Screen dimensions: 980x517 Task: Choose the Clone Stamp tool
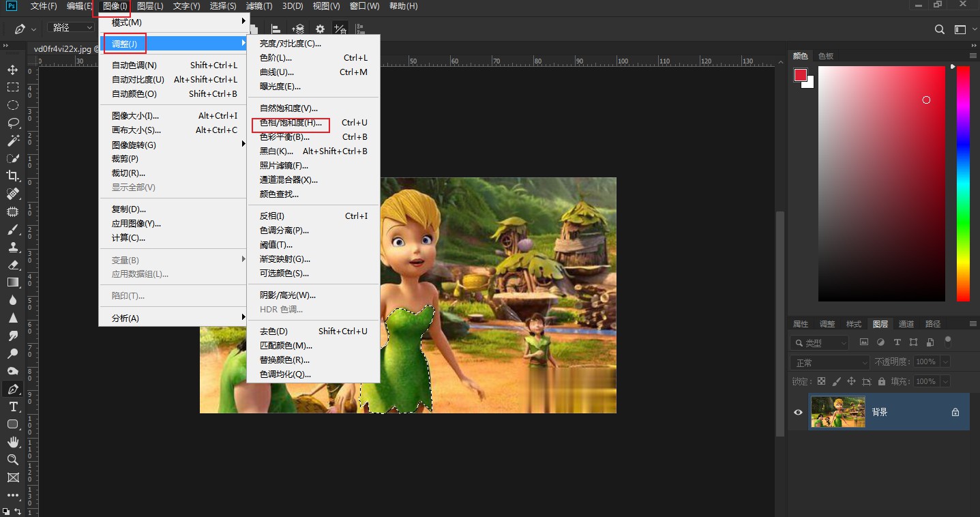(x=12, y=247)
